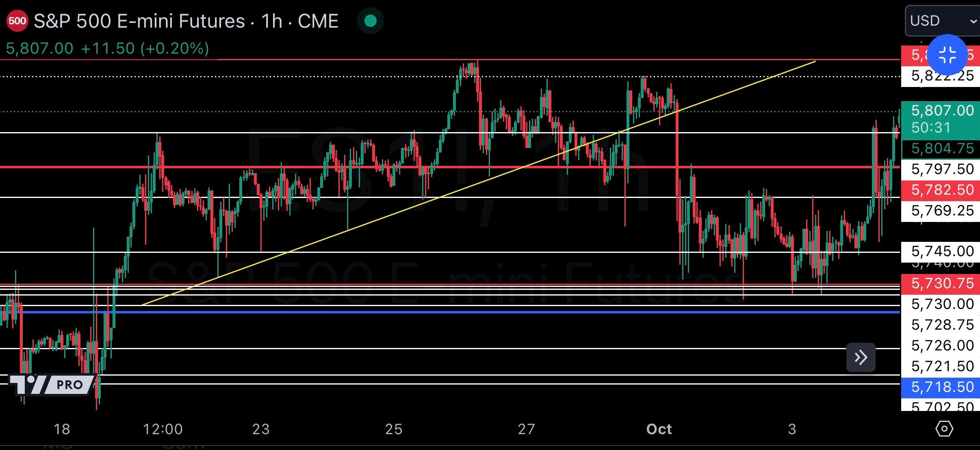Click S&P 500 E-mini Futures title
This screenshot has width=980, height=450.
click(139, 21)
